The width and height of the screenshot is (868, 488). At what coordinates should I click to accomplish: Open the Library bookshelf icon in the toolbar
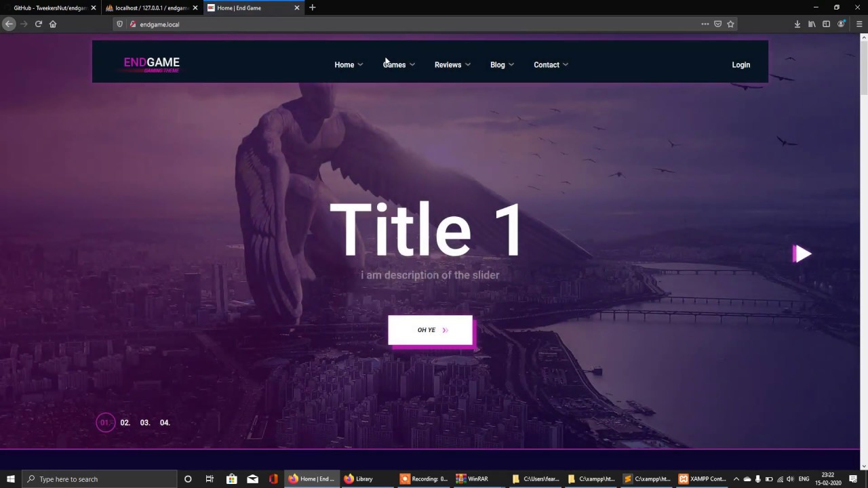[x=812, y=24]
